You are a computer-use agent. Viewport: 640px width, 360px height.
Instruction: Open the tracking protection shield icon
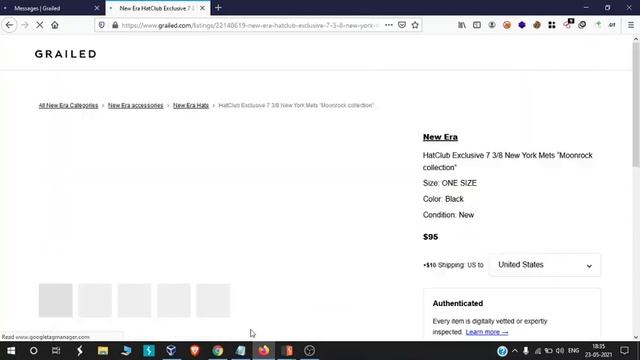102,25
